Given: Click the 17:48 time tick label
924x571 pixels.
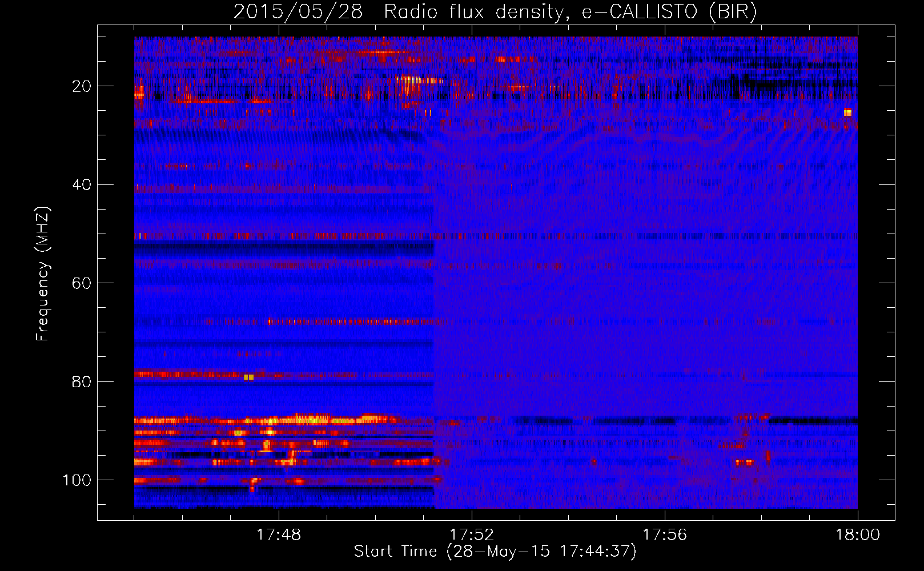Looking at the screenshot, I should pos(279,535).
